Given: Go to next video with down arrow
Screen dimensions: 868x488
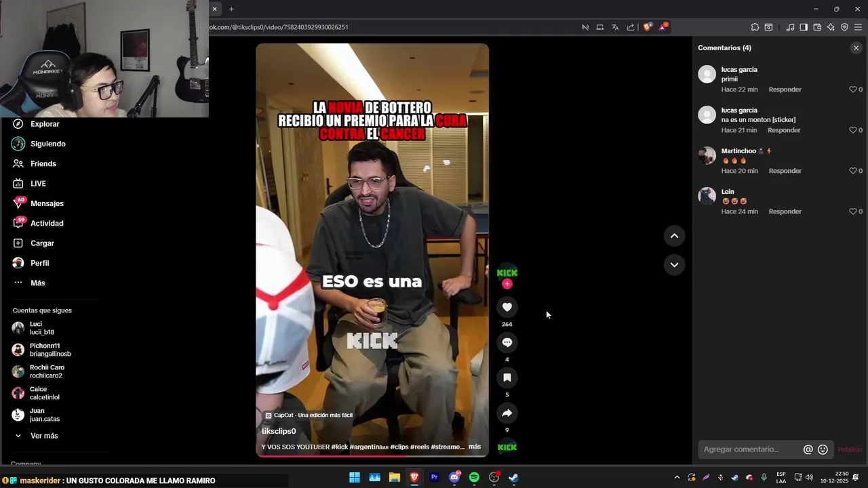Looking at the screenshot, I should click(x=674, y=264).
